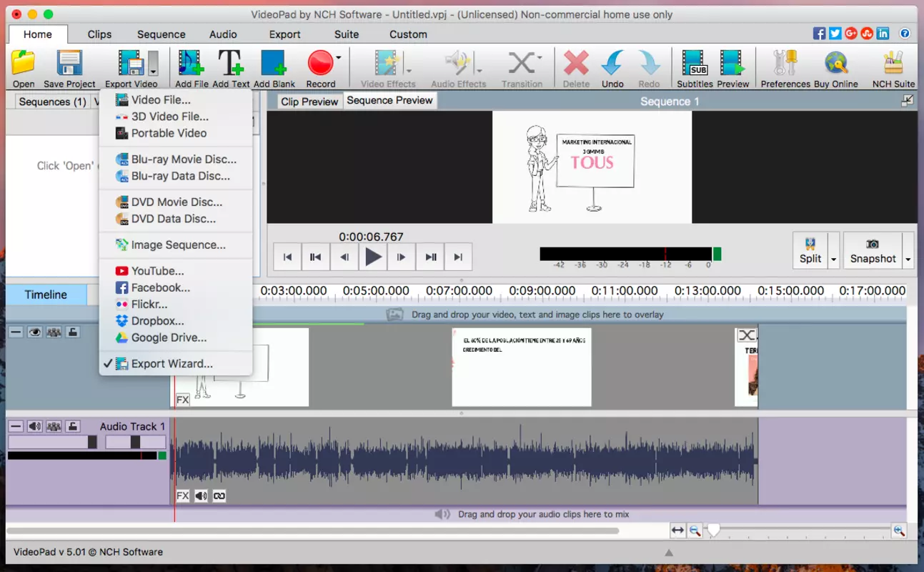The width and height of the screenshot is (924, 572).
Task: Open the Clip Preview tab
Action: (309, 102)
